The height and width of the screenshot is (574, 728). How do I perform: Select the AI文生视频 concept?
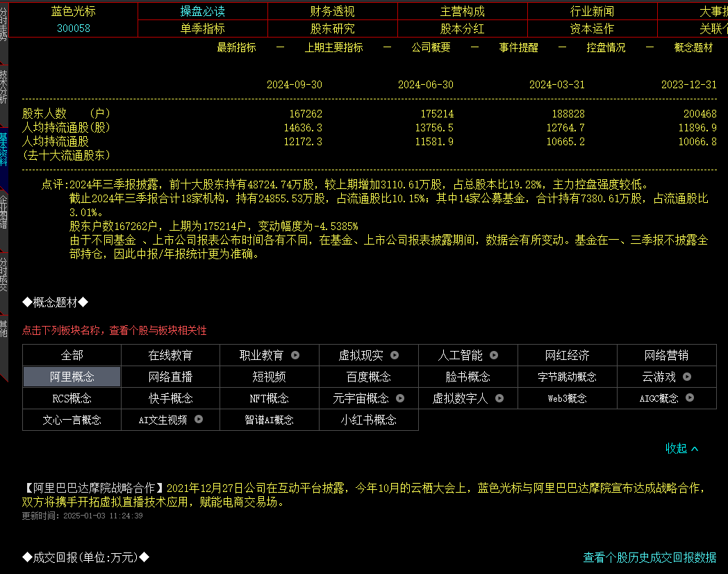pos(163,420)
